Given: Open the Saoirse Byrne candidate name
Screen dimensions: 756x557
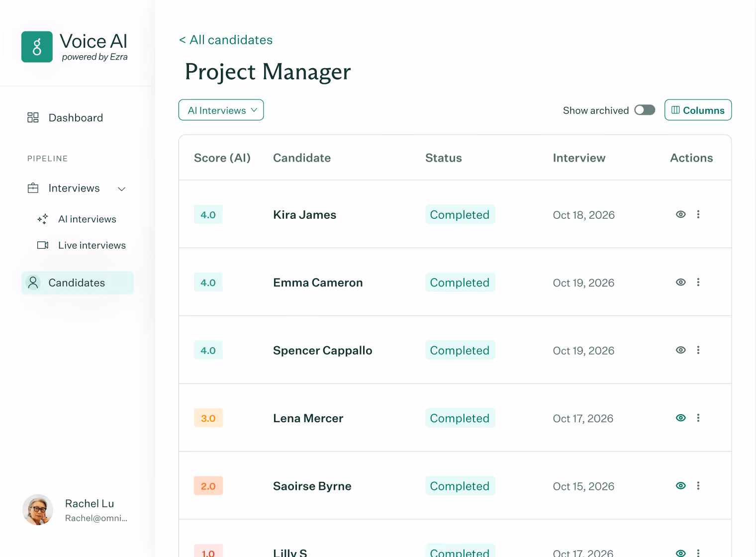Looking at the screenshot, I should [x=312, y=486].
